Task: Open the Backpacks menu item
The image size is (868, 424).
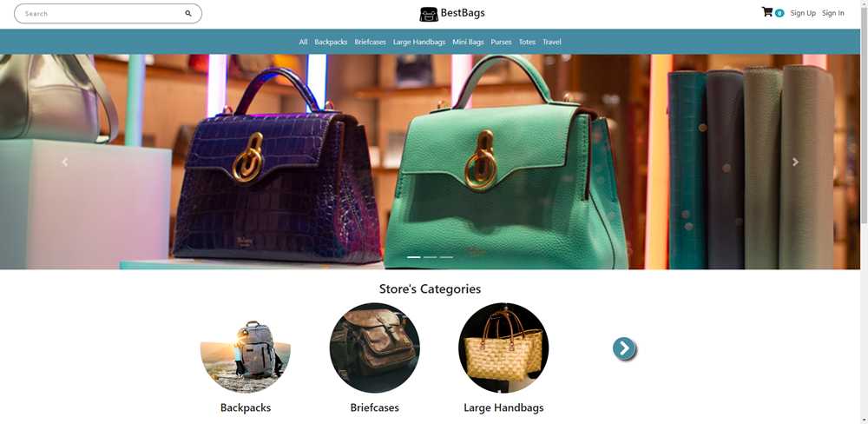Action: [x=331, y=42]
